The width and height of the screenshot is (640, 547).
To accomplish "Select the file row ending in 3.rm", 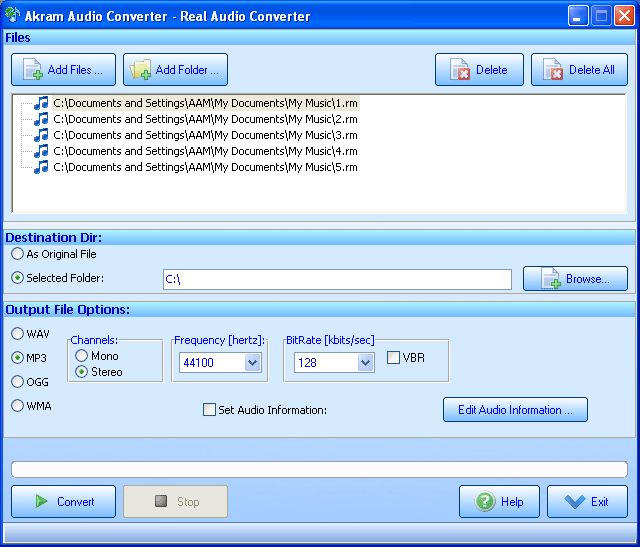I will 205,135.
